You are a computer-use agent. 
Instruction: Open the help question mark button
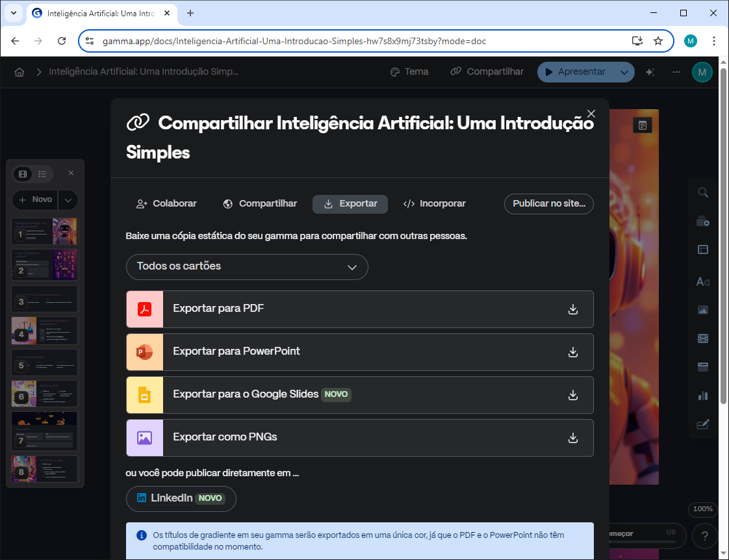[x=704, y=536]
